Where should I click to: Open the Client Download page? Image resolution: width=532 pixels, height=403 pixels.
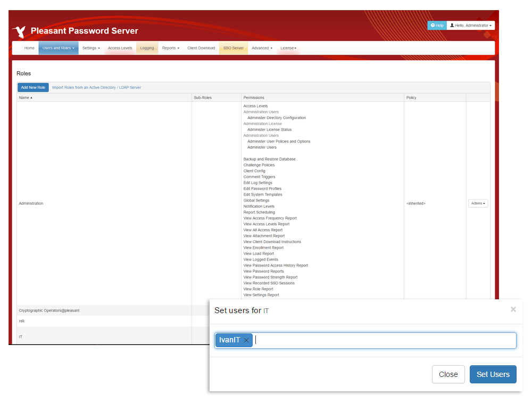pos(201,48)
